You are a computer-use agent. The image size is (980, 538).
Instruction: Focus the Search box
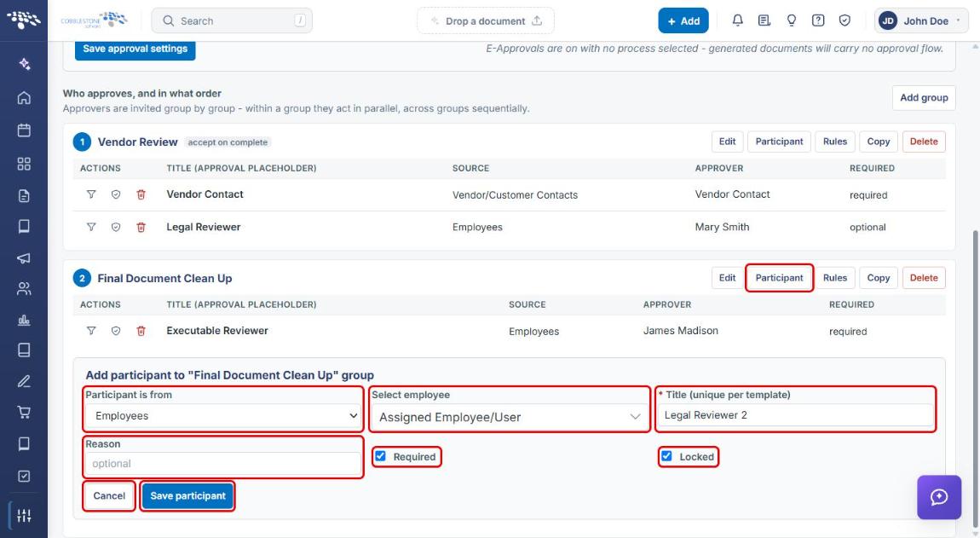coord(232,20)
